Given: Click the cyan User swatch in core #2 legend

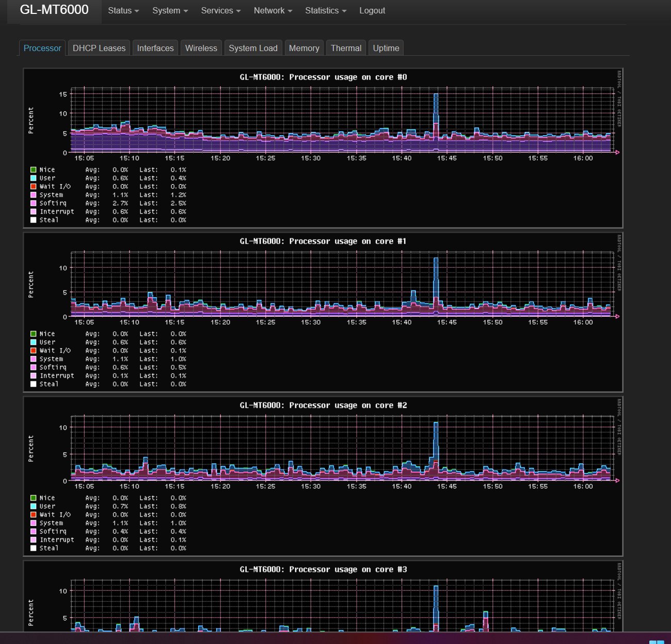Looking at the screenshot, I should click(33, 506).
